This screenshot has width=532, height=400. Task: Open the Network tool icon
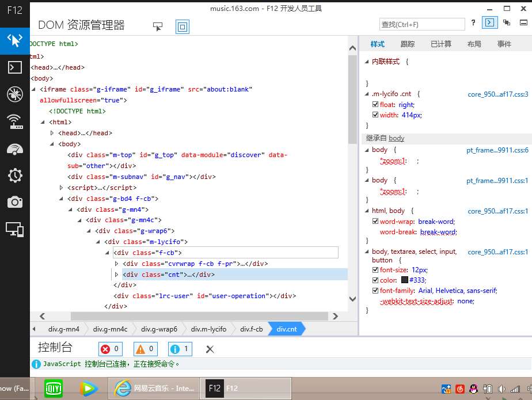[x=14, y=121]
